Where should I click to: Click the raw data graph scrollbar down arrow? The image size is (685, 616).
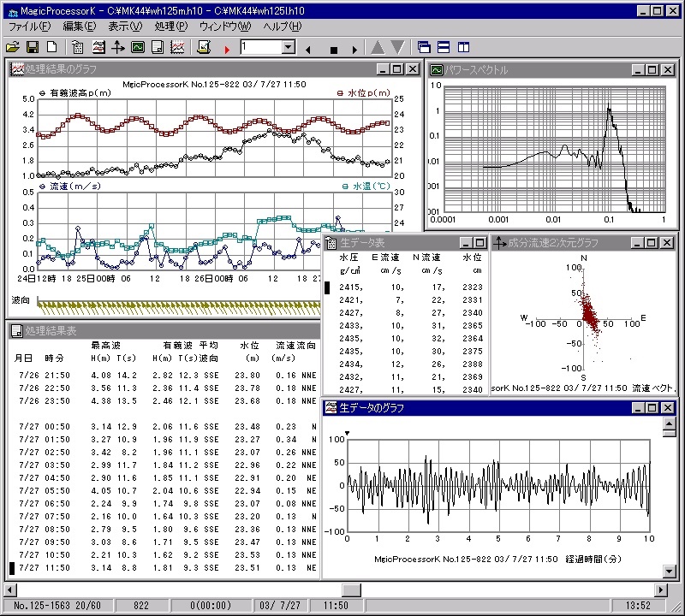coord(670,571)
